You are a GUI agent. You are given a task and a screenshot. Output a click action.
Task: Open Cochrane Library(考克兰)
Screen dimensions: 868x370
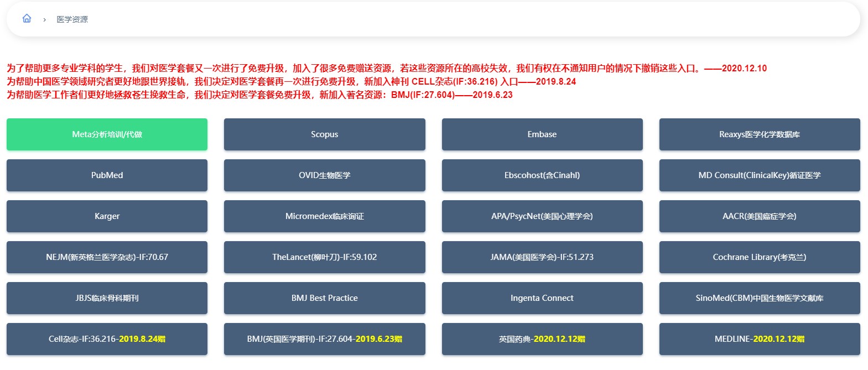coord(760,257)
